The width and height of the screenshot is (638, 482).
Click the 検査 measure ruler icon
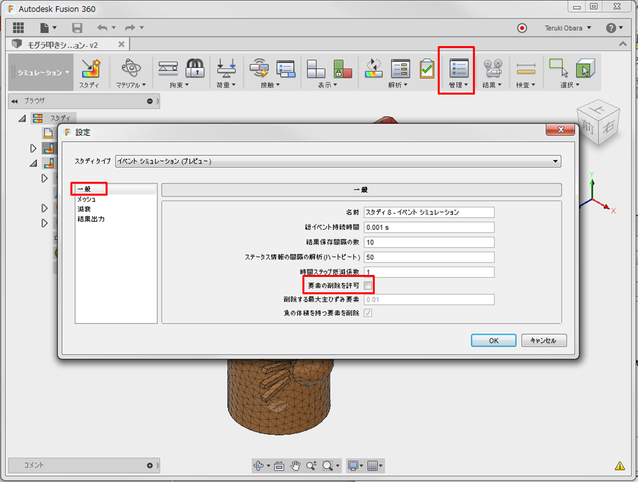(x=526, y=69)
